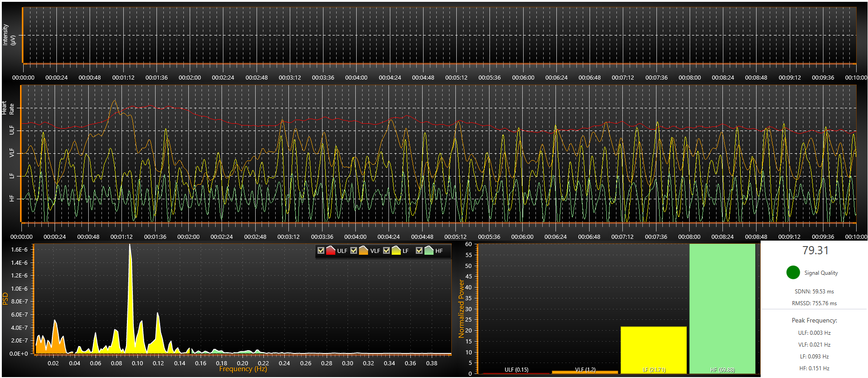The width and height of the screenshot is (868, 378).
Task: Toggle the HF checkbox in the legend
Action: [x=419, y=250]
